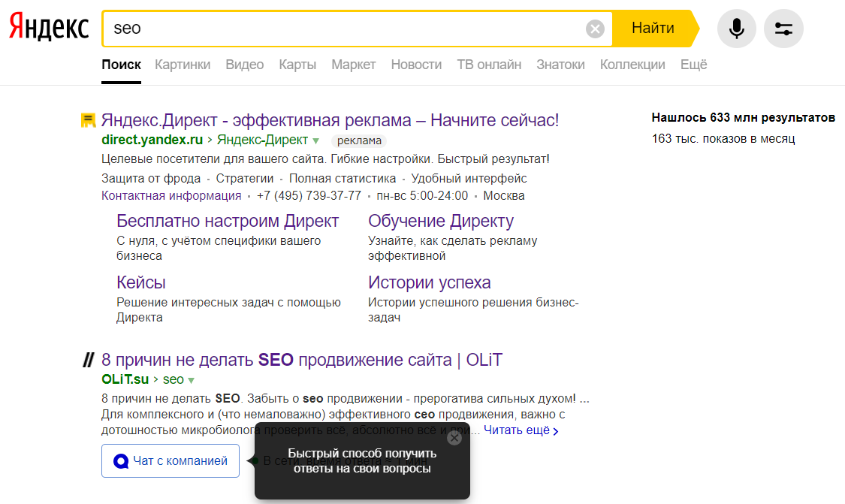
Task: Switch to the Картинки tab
Action: (183, 65)
